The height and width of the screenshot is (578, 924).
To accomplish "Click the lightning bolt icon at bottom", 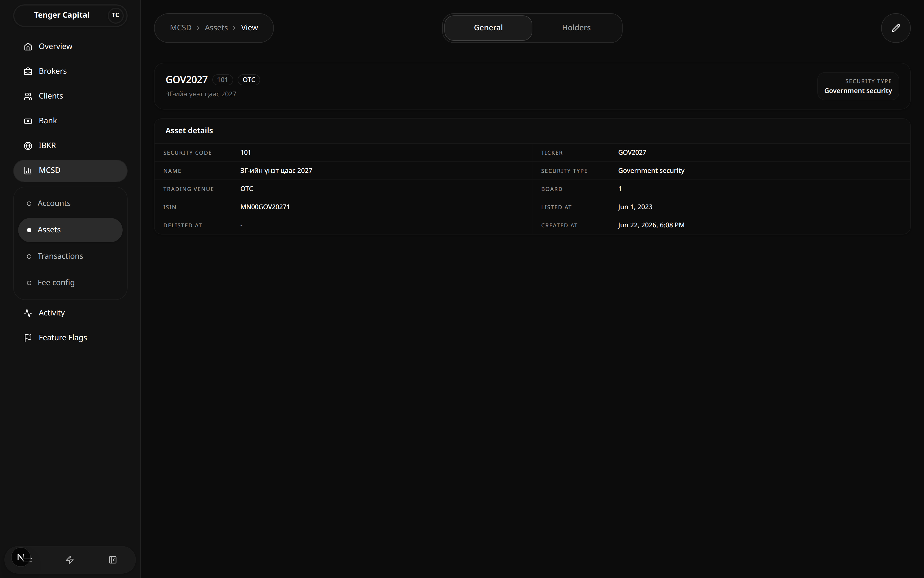I will [x=70, y=560].
